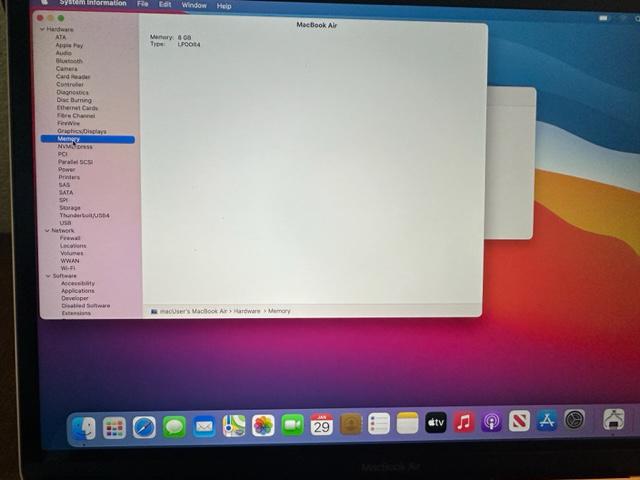Viewport: 640px width, 480px height.
Task: Open FaceTime from the dock
Action: [292, 425]
